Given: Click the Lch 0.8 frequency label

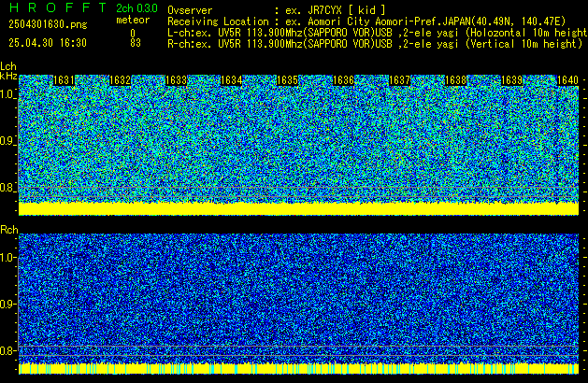Looking at the screenshot, I should 7,188.
